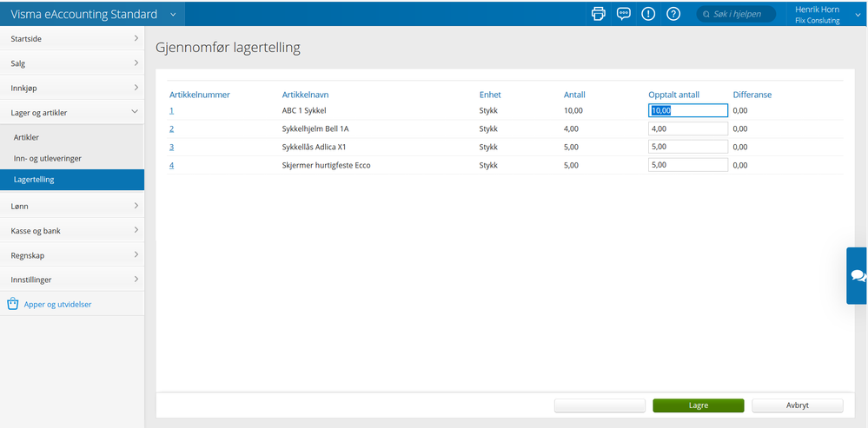Open article number 2 link
The image size is (868, 428).
tap(172, 128)
